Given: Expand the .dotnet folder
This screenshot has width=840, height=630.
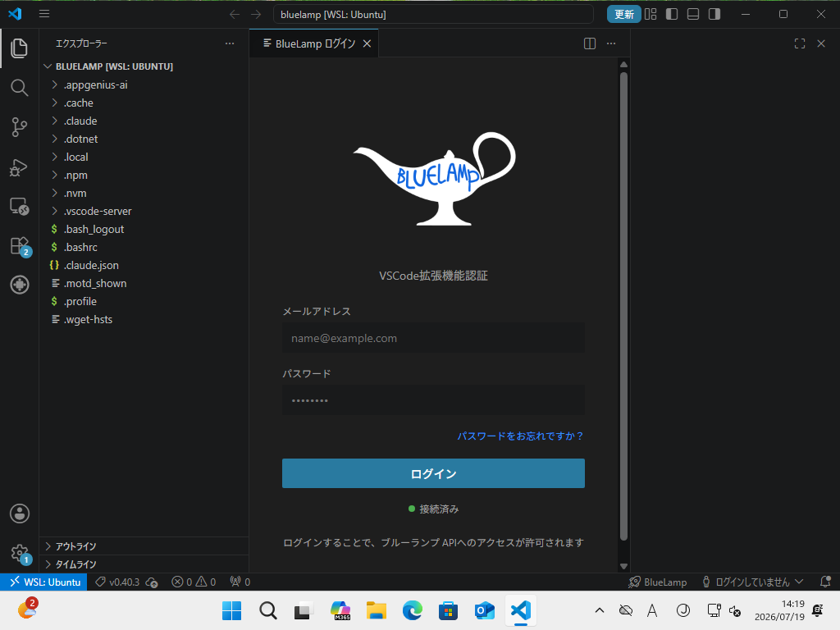Looking at the screenshot, I should (x=144, y=139).
